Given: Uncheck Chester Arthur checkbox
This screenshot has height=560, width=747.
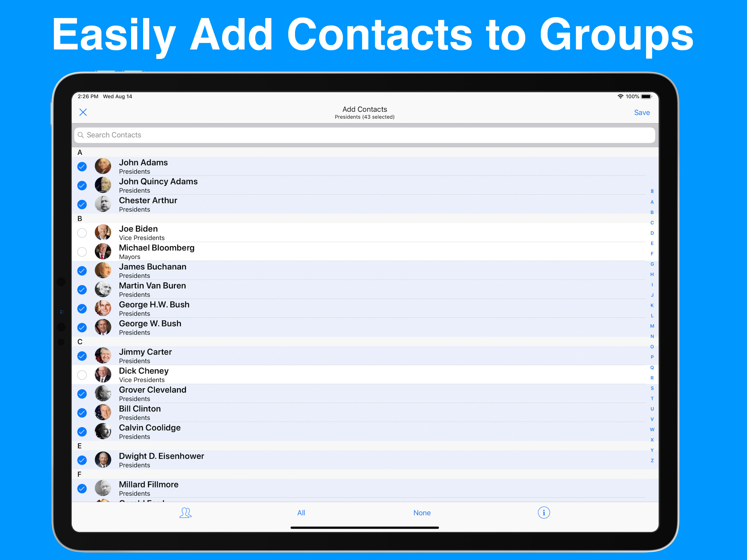Looking at the screenshot, I should [82, 204].
